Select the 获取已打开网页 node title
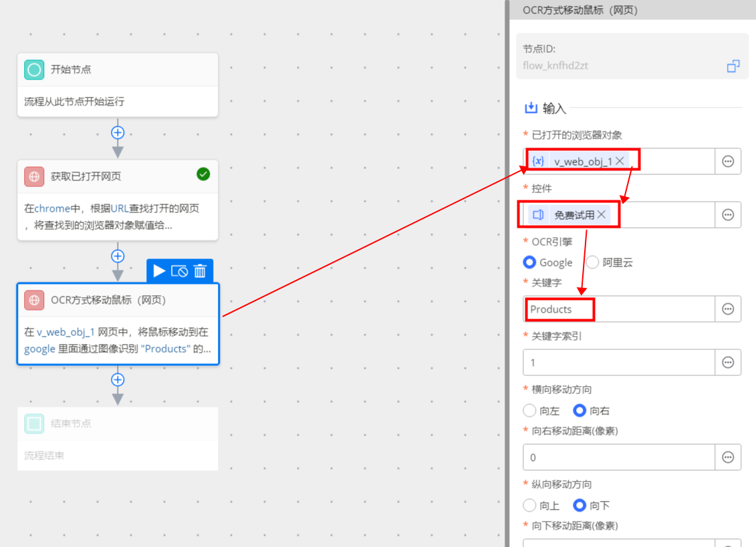 (x=86, y=176)
